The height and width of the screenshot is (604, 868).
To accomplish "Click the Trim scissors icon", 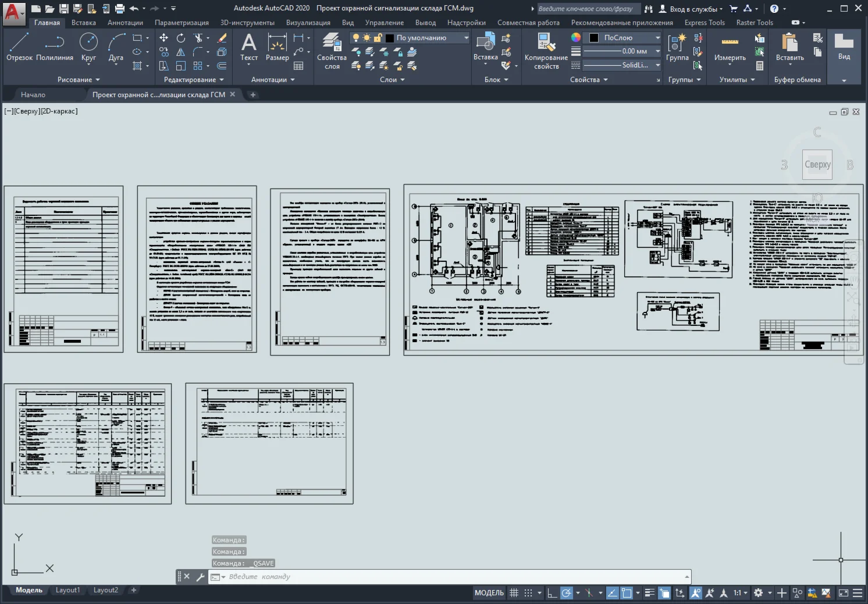I will [x=198, y=38].
